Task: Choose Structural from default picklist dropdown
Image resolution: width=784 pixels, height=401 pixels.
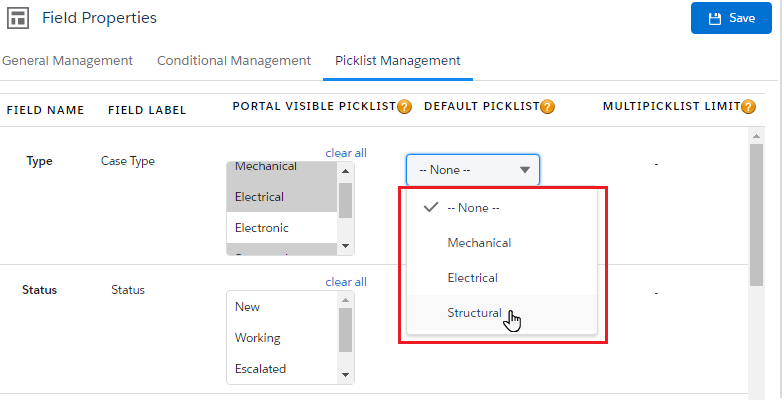Action: click(474, 313)
